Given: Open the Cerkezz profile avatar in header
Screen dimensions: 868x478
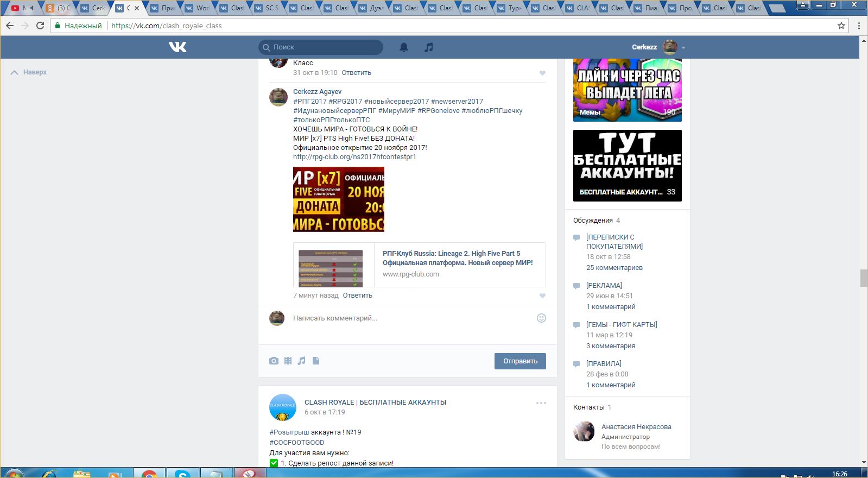Looking at the screenshot, I should pyautogui.click(x=670, y=47).
